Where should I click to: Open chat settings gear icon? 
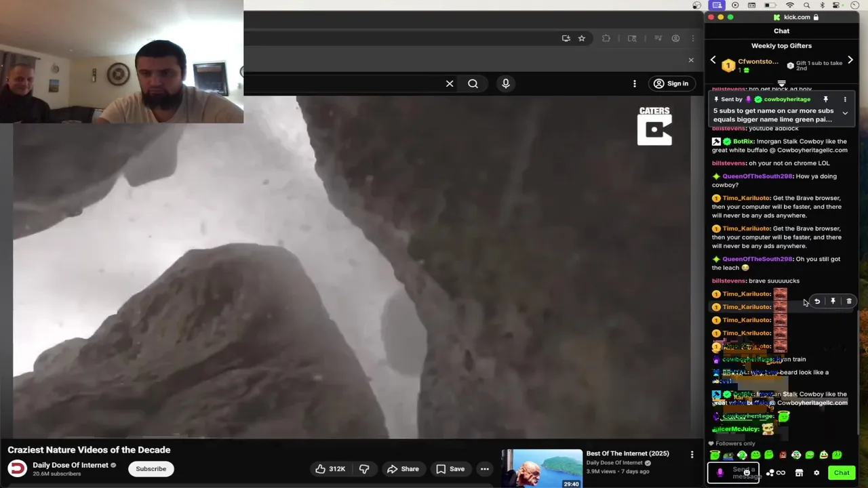pyautogui.click(x=816, y=473)
